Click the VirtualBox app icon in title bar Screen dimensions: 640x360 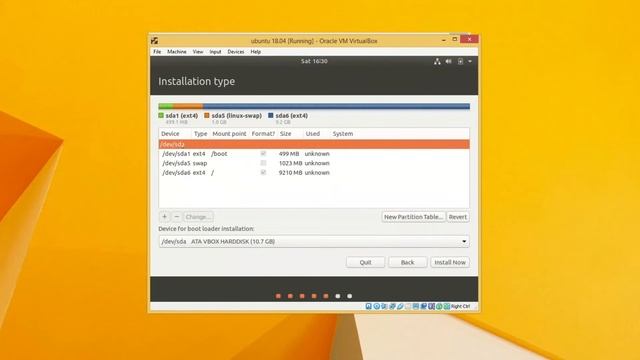tap(154, 40)
